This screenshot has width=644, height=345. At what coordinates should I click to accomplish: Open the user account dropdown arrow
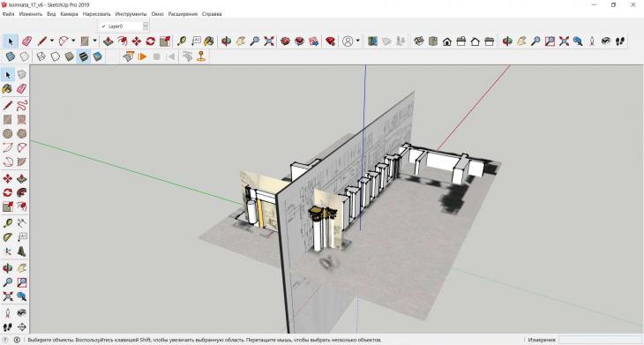point(358,41)
